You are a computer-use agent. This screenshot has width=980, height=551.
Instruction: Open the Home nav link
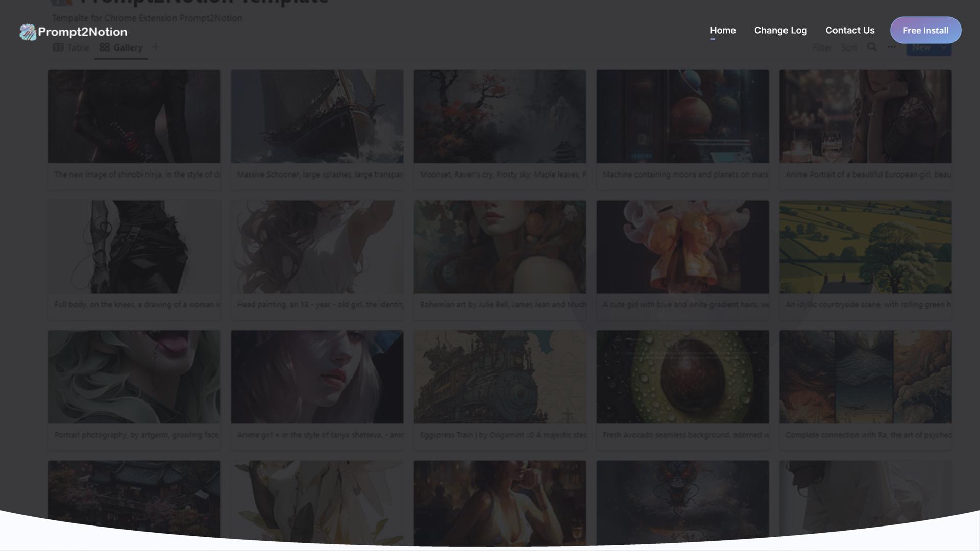(722, 31)
